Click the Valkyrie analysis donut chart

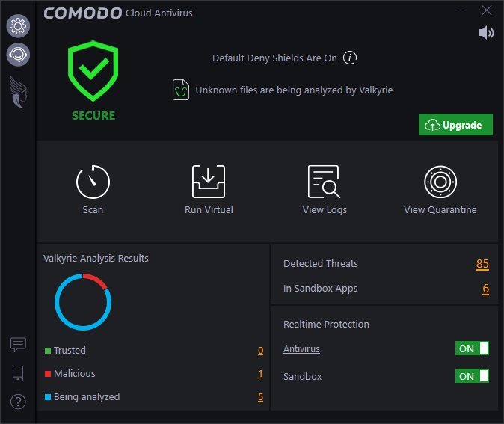[83, 302]
